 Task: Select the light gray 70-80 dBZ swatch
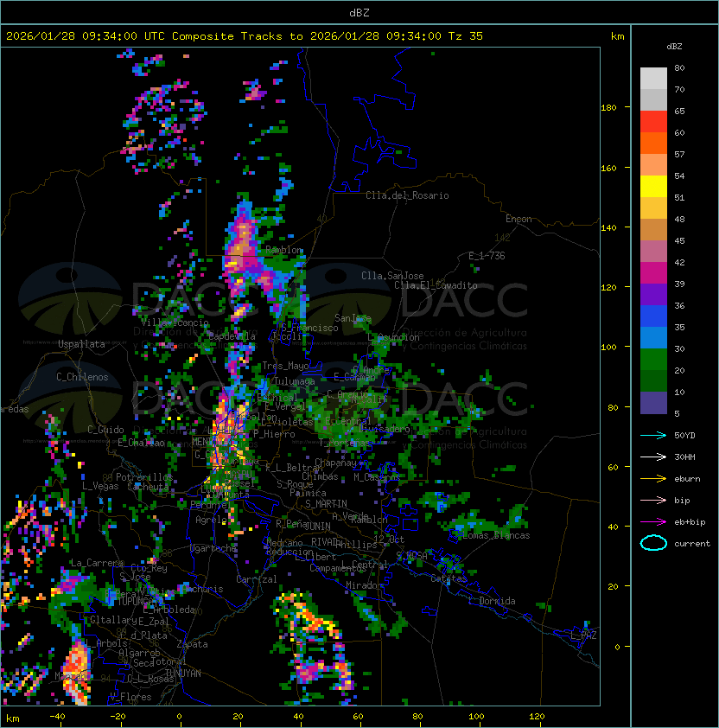coord(653,79)
